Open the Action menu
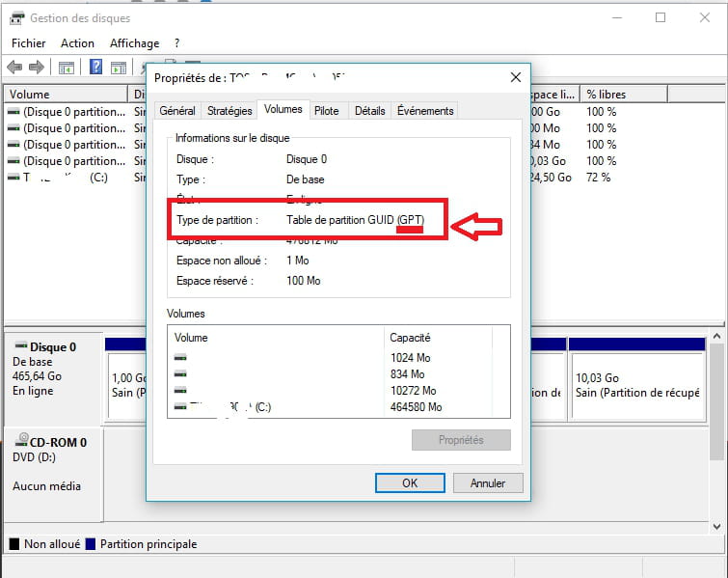Image resolution: width=728 pixels, height=578 pixels. click(77, 43)
